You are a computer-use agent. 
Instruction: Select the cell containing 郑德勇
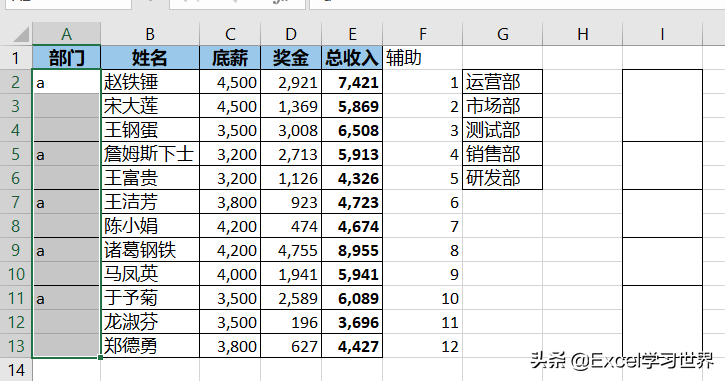pyautogui.click(x=150, y=346)
